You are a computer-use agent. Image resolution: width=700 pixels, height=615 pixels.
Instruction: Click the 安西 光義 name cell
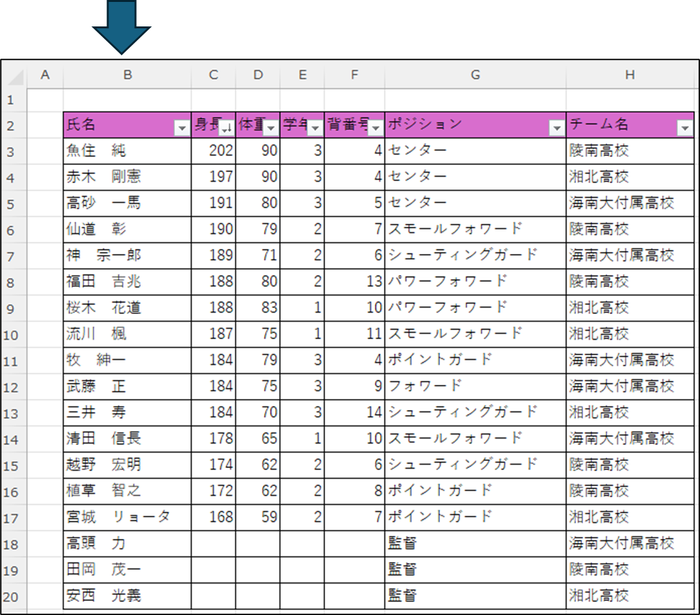[127, 596]
